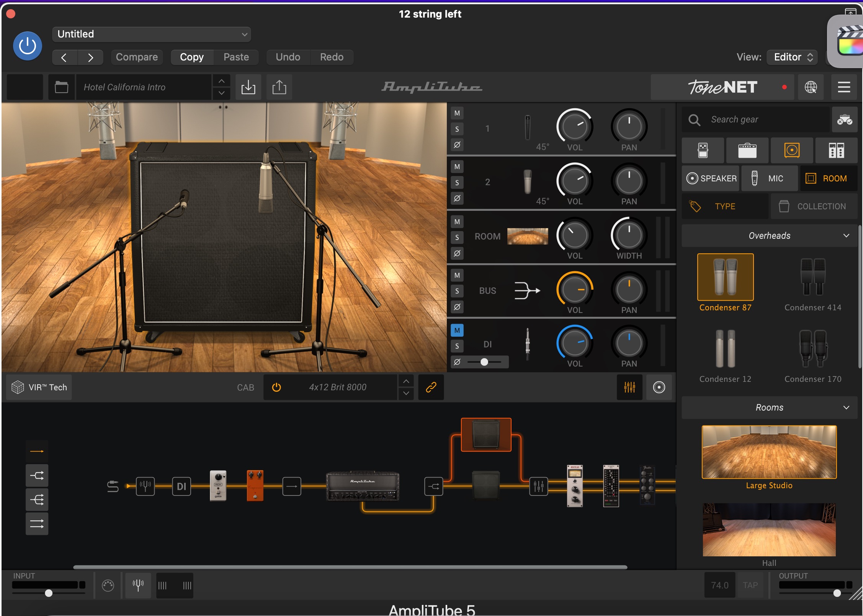863x616 pixels.
Task: Open the hamburger main menu
Action: coord(844,87)
